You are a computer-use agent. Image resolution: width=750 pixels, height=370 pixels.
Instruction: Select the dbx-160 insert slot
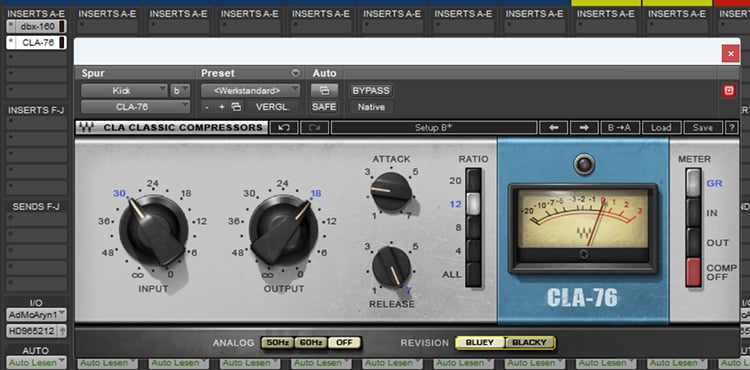36,26
